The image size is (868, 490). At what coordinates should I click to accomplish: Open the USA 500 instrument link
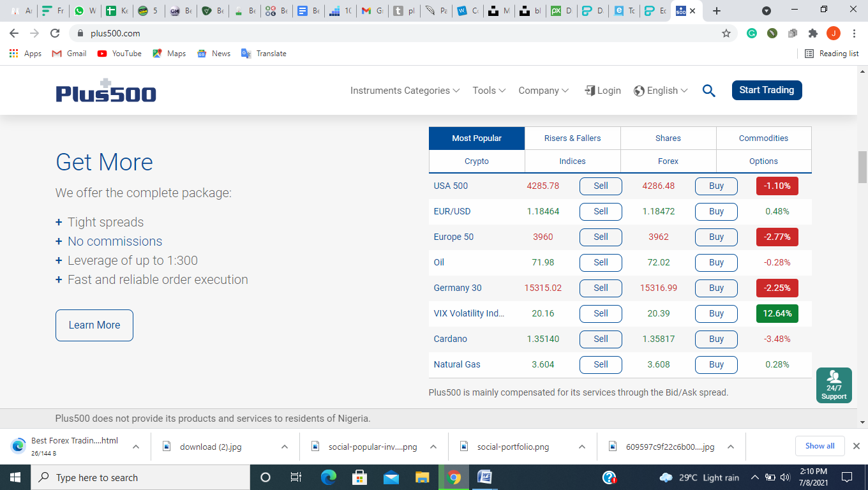(451, 186)
